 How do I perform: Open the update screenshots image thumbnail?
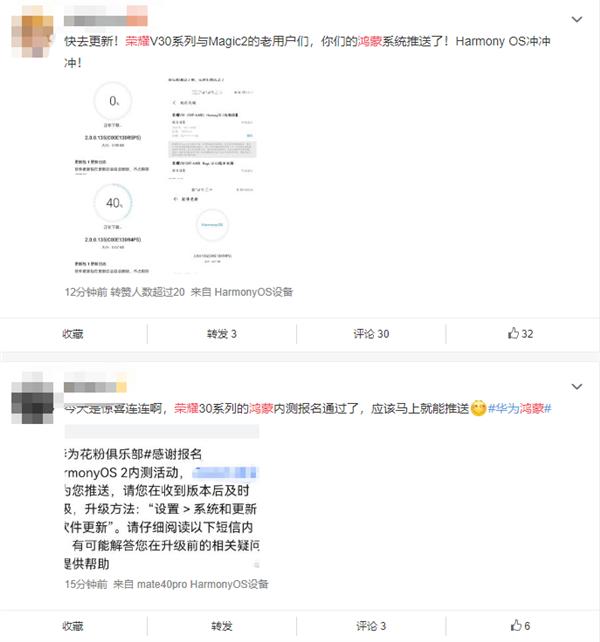tap(164, 175)
